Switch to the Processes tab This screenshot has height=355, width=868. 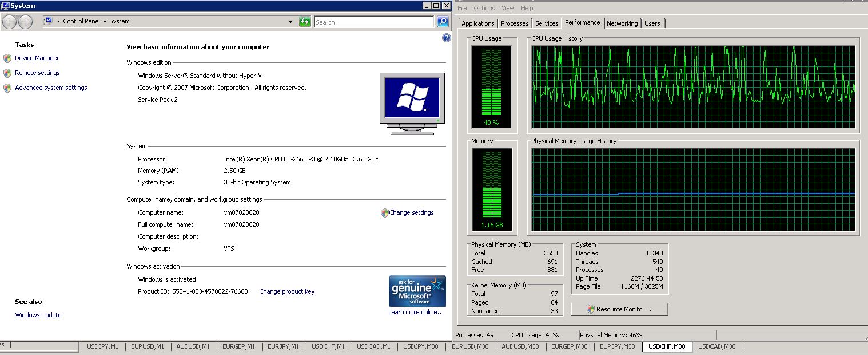point(515,23)
